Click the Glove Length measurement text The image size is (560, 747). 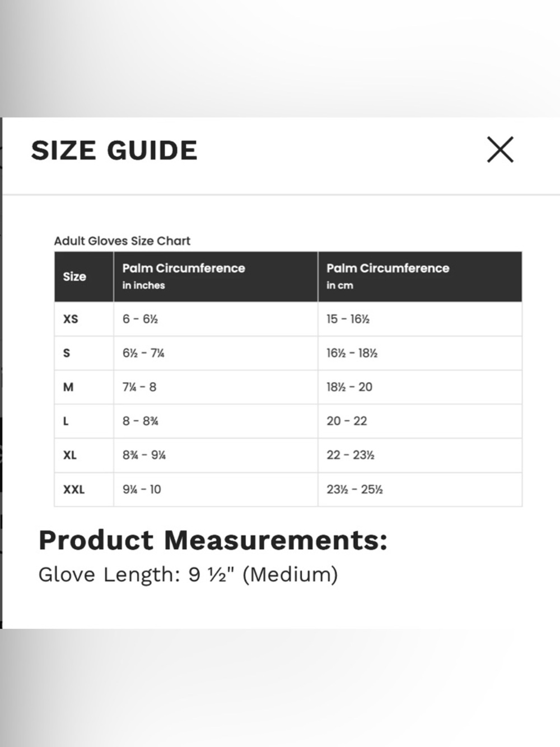[x=188, y=575]
